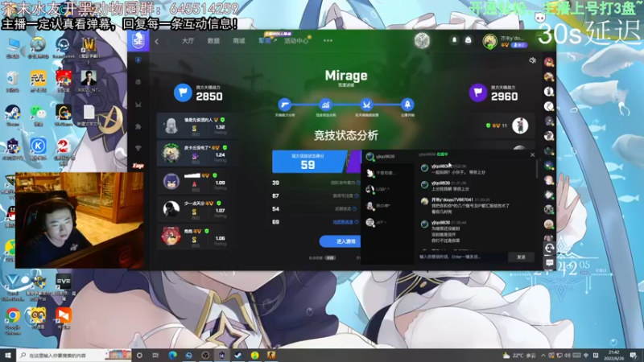Open the notification bell
The width and height of the screenshot is (644, 362).
pyautogui.click(x=454, y=39)
